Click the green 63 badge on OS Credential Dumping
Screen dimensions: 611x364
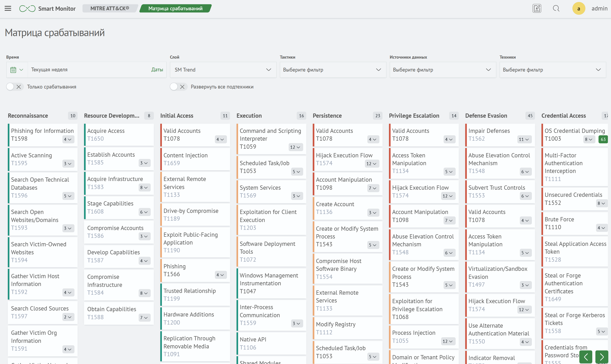(x=603, y=139)
